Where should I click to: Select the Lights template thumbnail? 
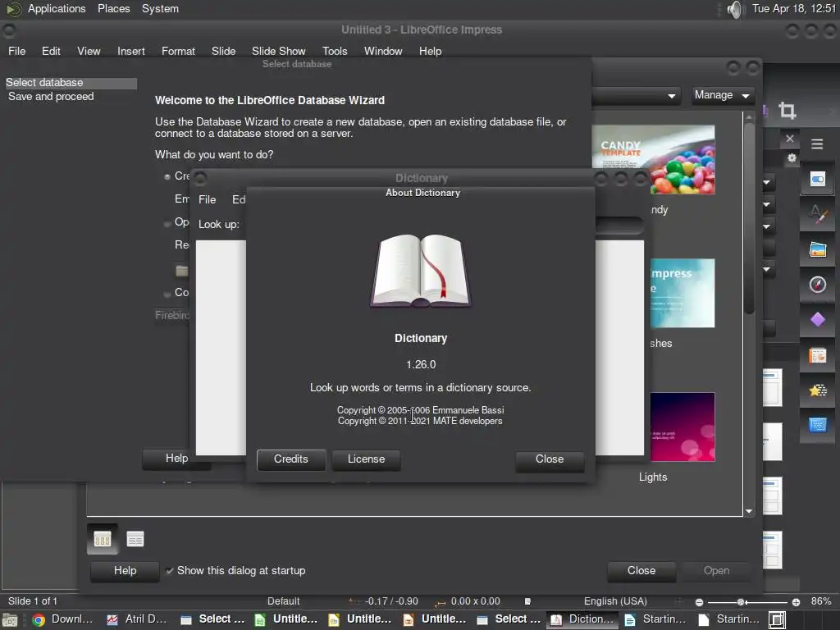[682, 427]
